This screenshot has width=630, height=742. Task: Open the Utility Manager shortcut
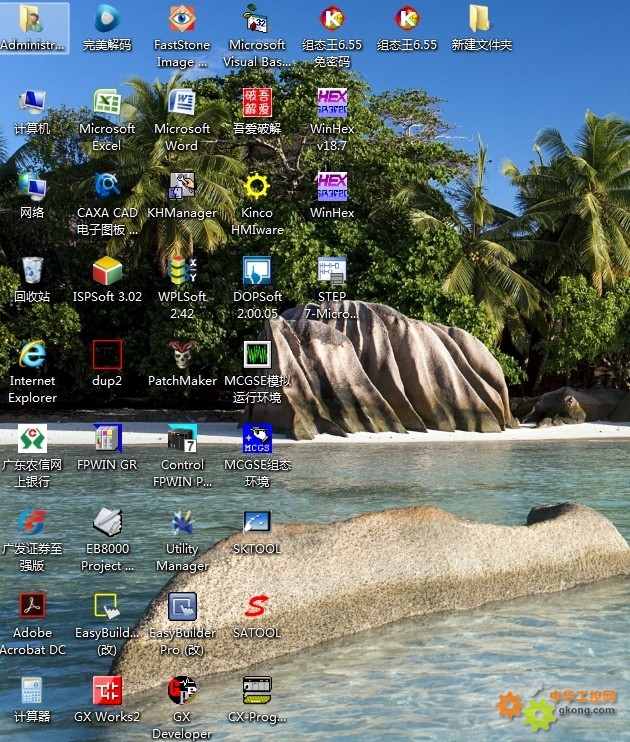click(182, 523)
